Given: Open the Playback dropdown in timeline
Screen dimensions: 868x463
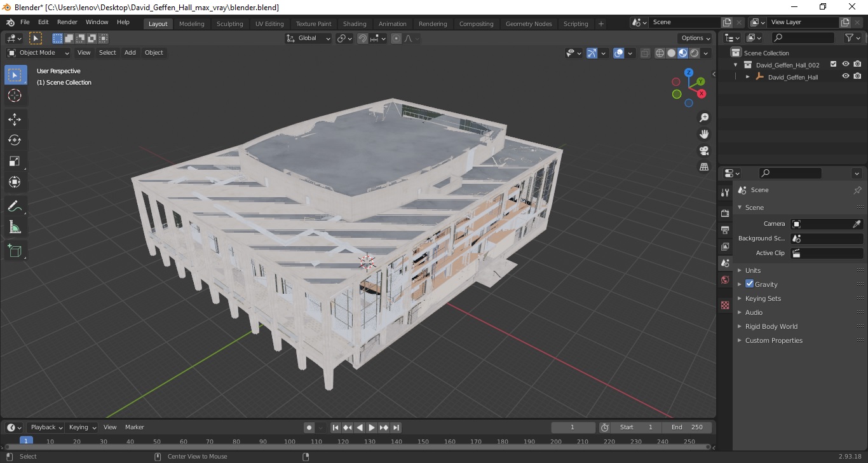Looking at the screenshot, I should coord(46,427).
